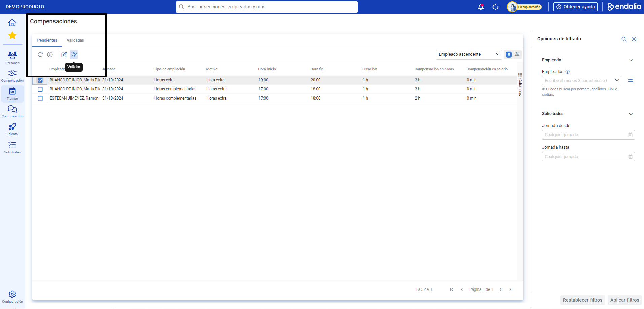This screenshot has height=309, width=644.
Task: Open the Columnas side panel
Action: click(x=520, y=84)
